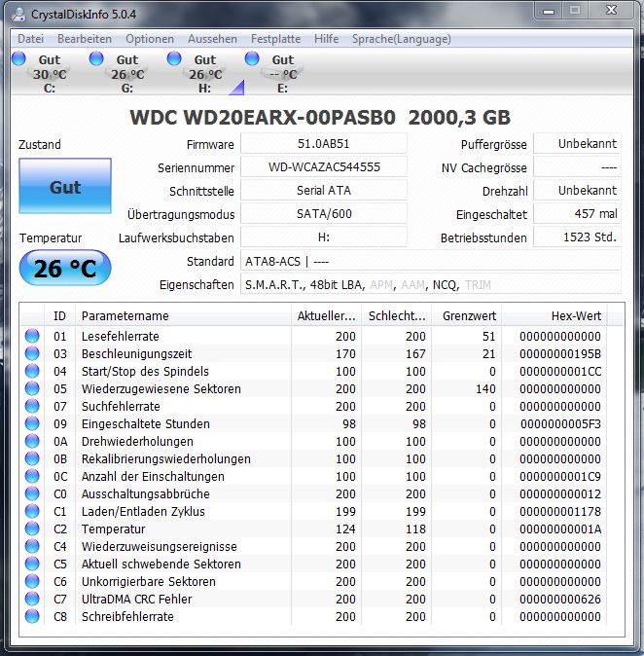This screenshot has height=656, width=644.
Task: Sort by the Schlecht column header
Action: point(397,316)
